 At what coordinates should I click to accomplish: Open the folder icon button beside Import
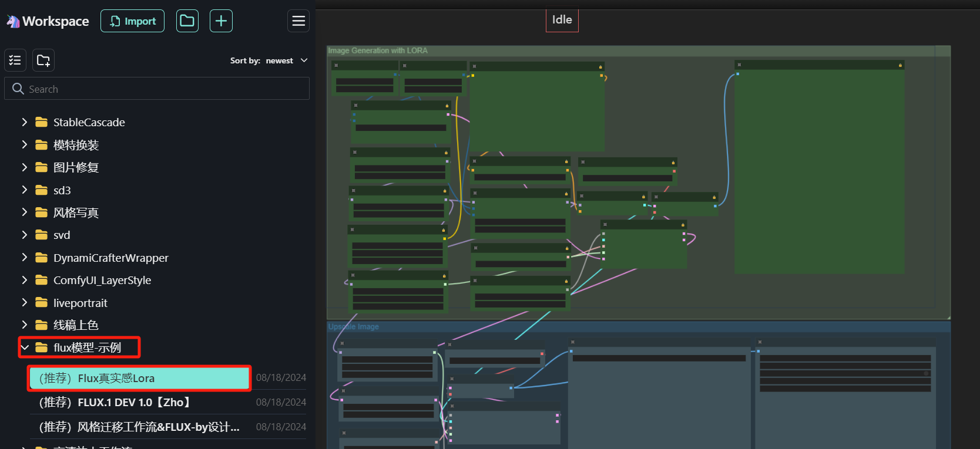coord(187,21)
